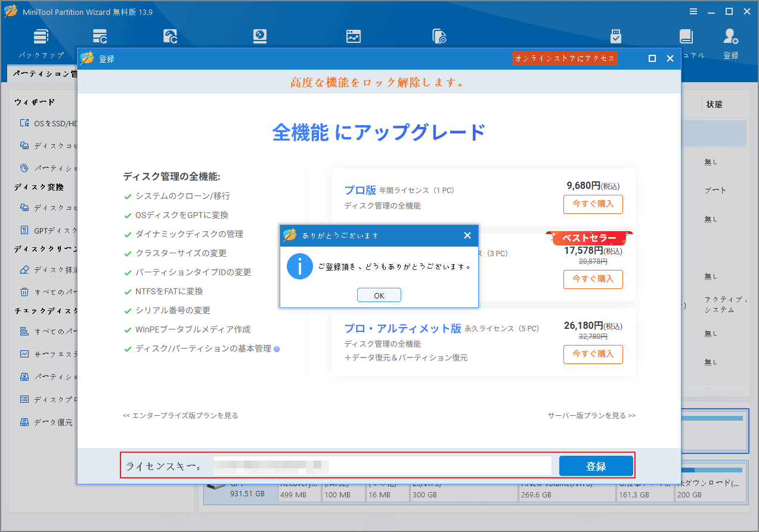Click the partition recovery toolbar icon
This screenshot has height=532, width=759.
click(170, 37)
